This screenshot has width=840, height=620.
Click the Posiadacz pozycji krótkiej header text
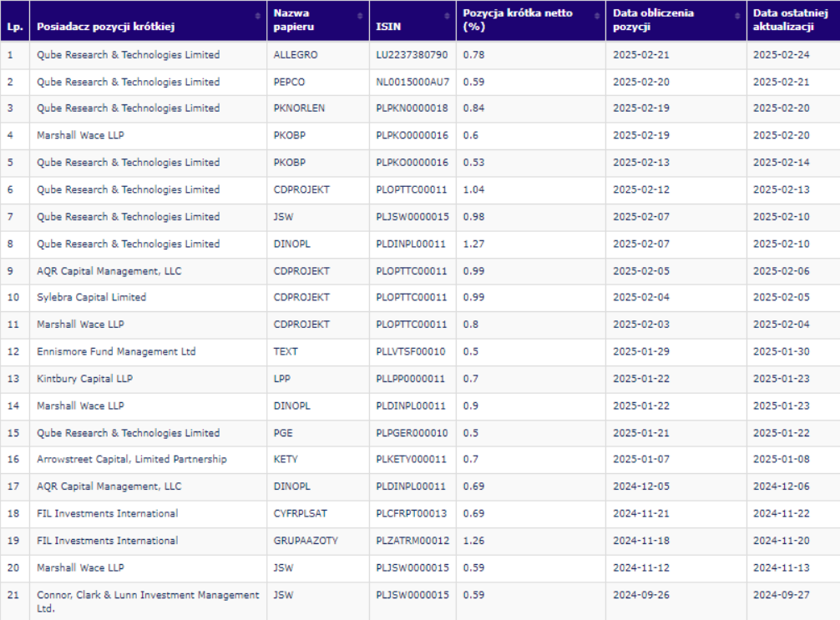pyautogui.click(x=105, y=26)
